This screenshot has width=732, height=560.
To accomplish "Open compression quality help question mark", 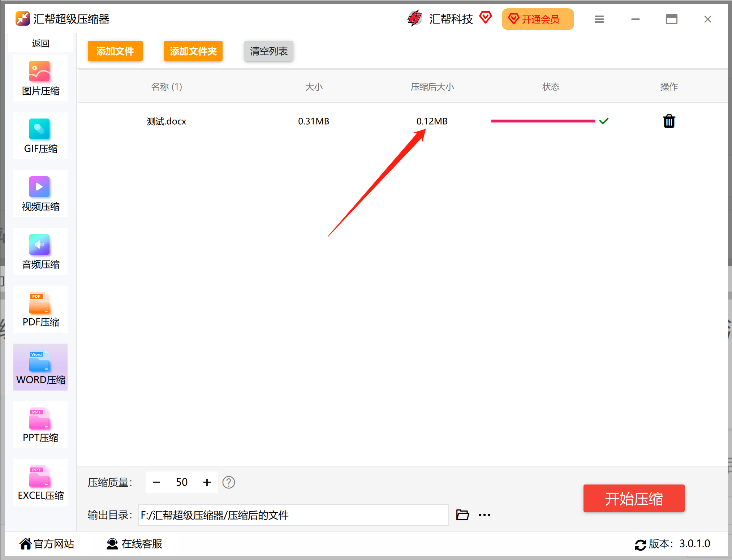I will [x=229, y=482].
